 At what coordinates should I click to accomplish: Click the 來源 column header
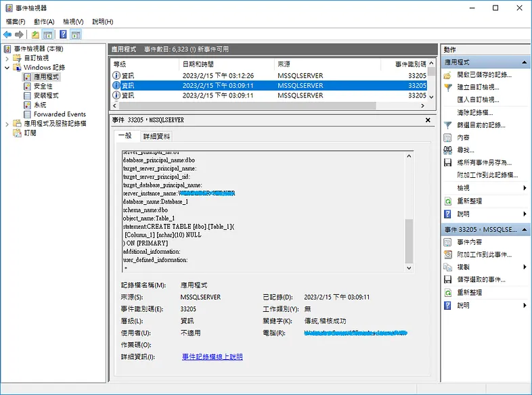click(328, 64)
